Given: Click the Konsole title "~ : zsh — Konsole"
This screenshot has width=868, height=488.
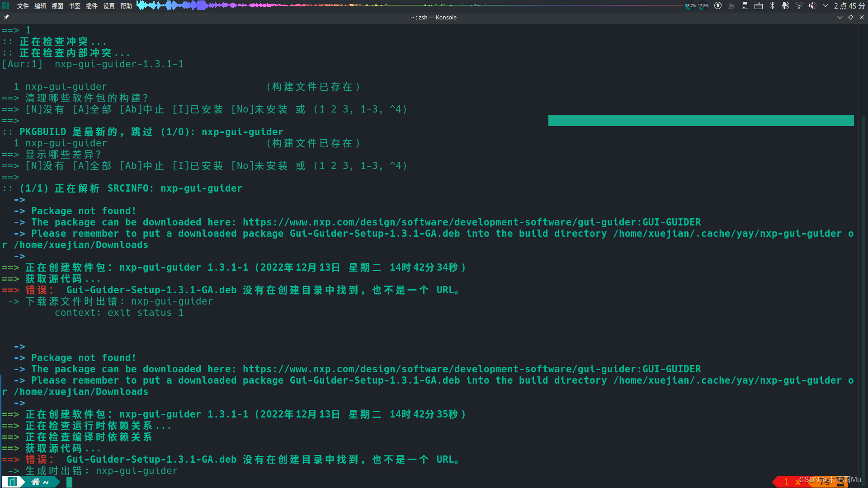Looking at the screenshot, I should coord(434,17).
